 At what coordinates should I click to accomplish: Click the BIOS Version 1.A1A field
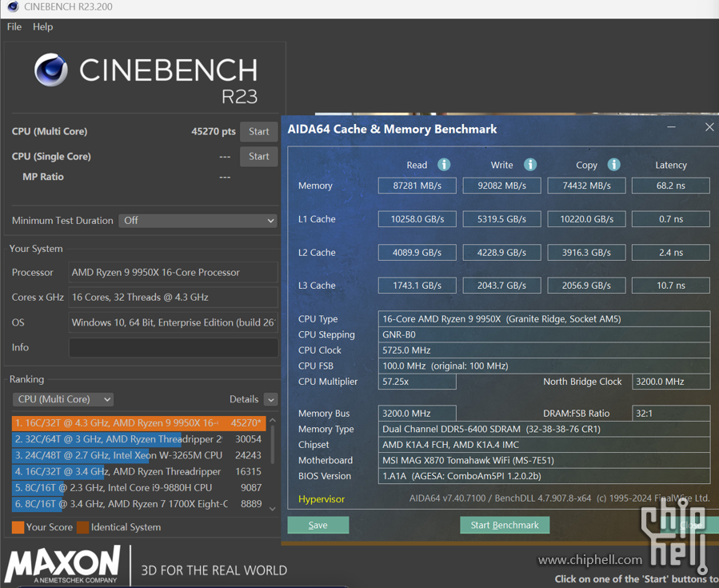[x=545, y=476]
